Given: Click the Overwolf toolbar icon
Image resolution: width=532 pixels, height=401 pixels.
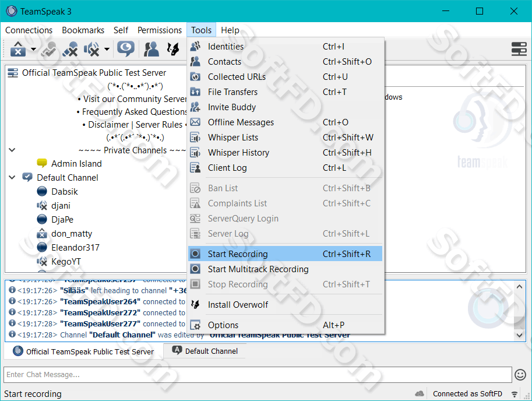Looking at the screenshot, I should coord(173,49).
